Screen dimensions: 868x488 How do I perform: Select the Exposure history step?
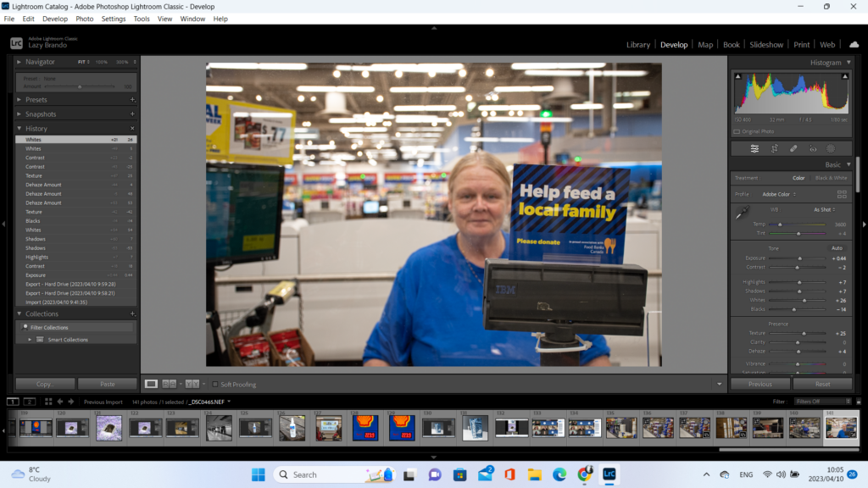pos(36,274)
